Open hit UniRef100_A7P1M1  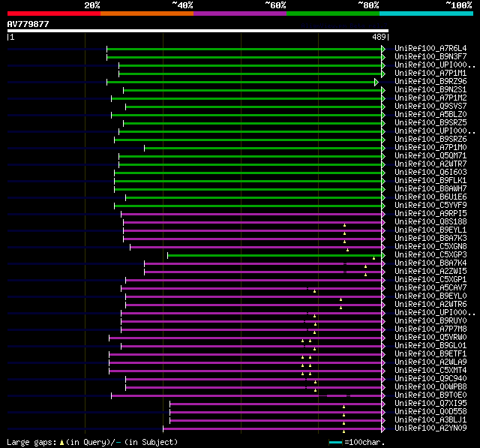pos(430,74)
